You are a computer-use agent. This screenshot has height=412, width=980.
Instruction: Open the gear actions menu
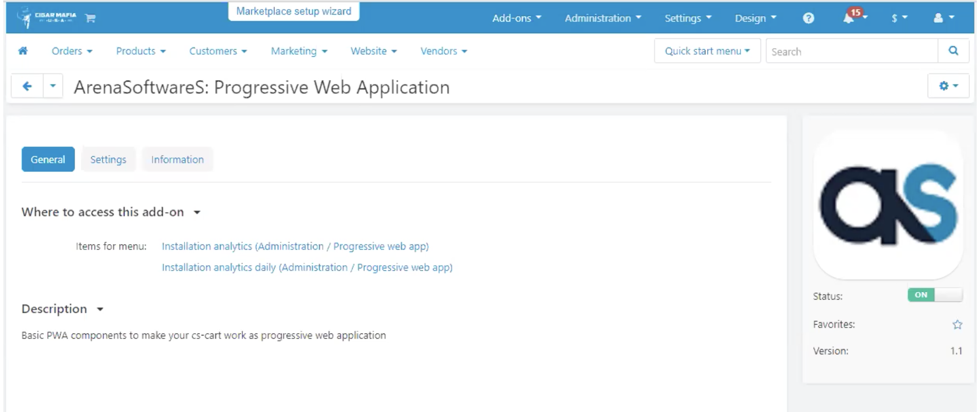(x=948, y=86)
